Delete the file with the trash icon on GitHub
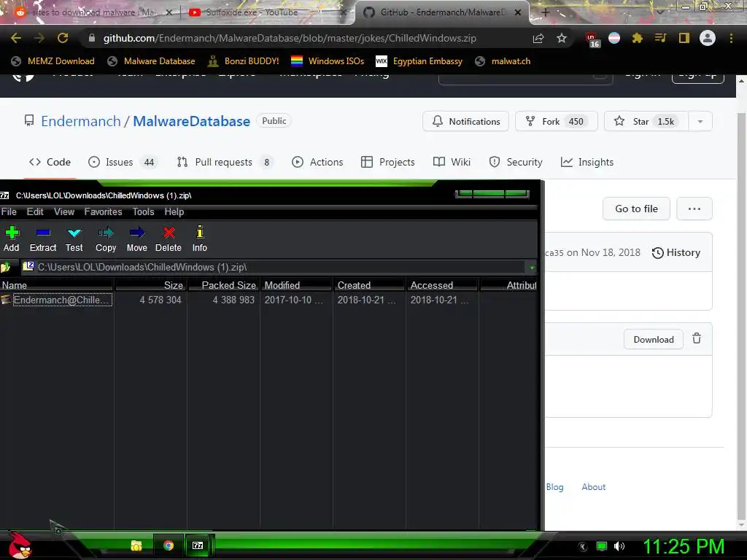 697,338
